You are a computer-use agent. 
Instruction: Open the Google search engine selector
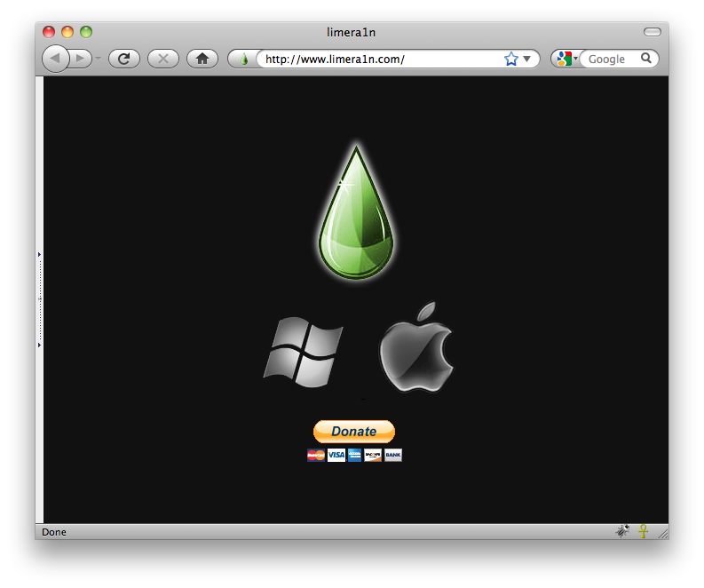(566, 59)
